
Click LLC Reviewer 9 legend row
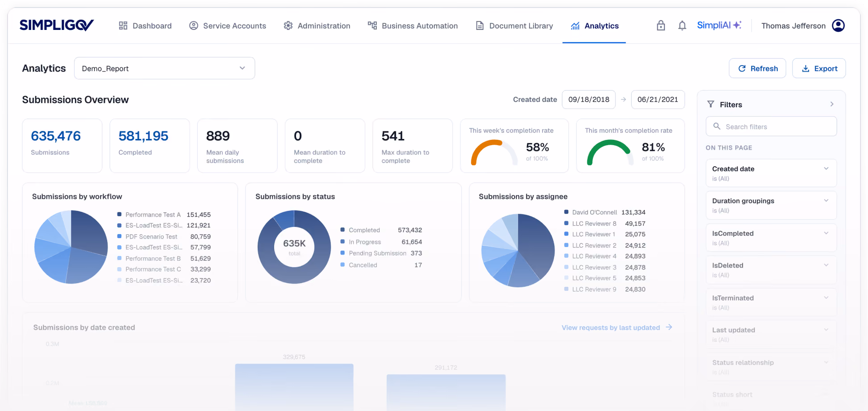[605, 289]
